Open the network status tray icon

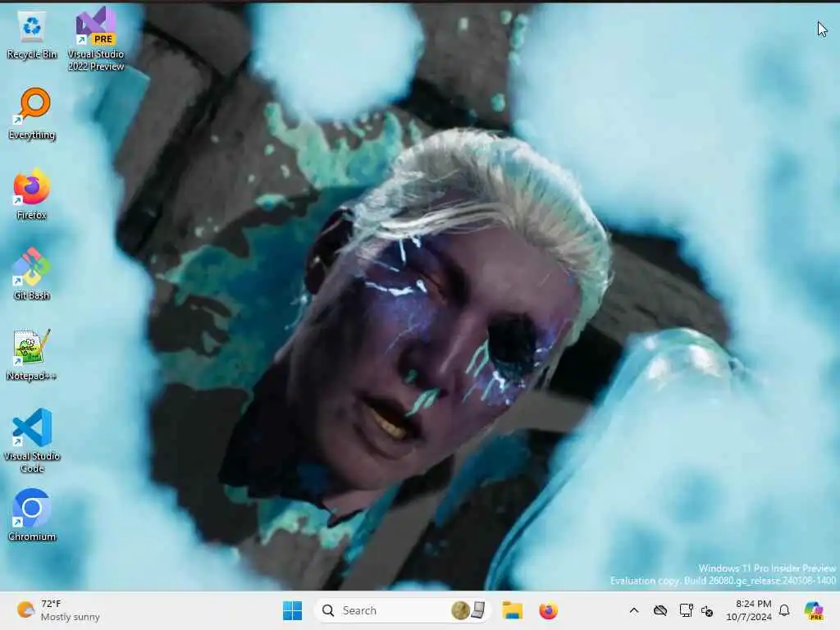tap(686, 610)
